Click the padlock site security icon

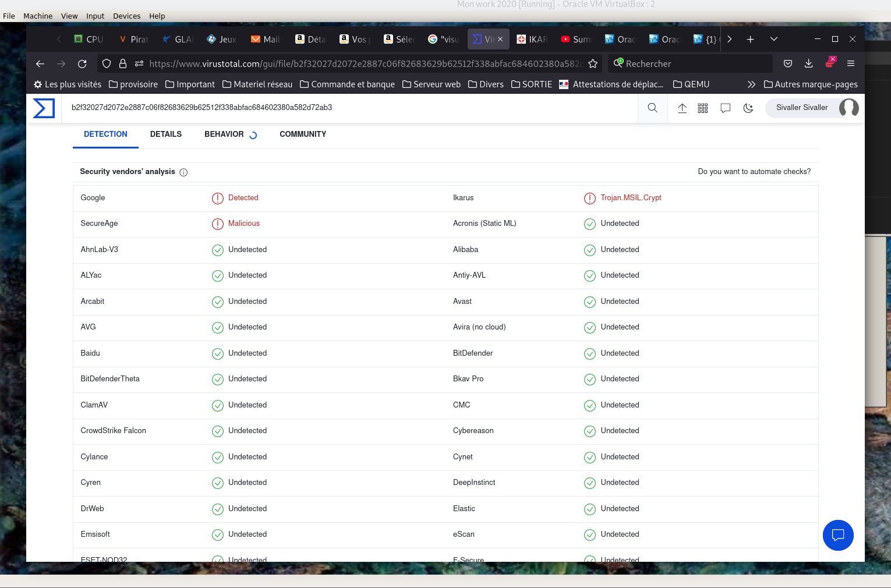123,63
